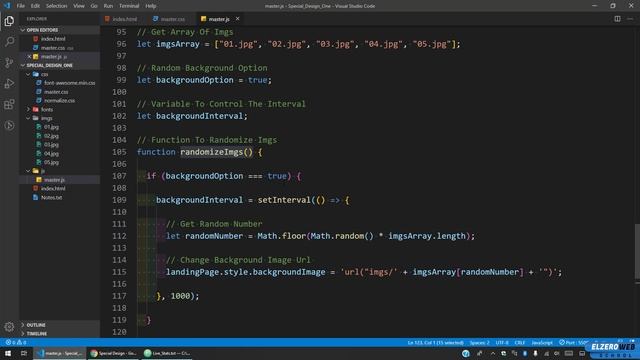Change end of line via CRLF
The image size is (640, 360).
click(x=520, y=342)
